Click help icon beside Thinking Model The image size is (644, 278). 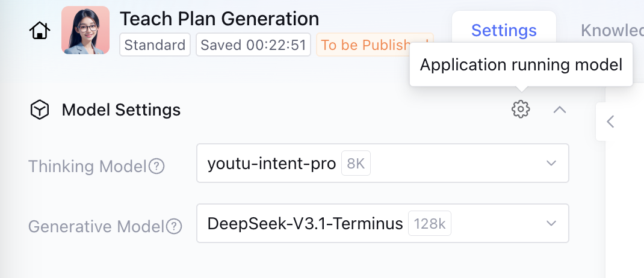156,166
